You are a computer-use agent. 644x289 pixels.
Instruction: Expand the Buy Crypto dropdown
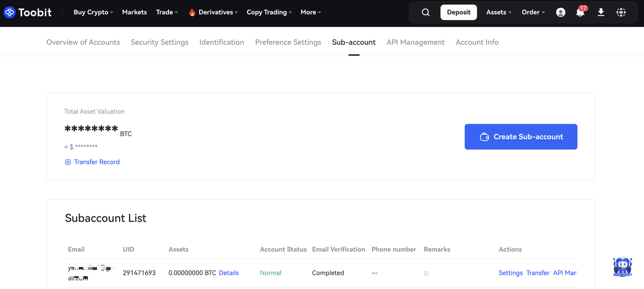[x=93, y=13]
